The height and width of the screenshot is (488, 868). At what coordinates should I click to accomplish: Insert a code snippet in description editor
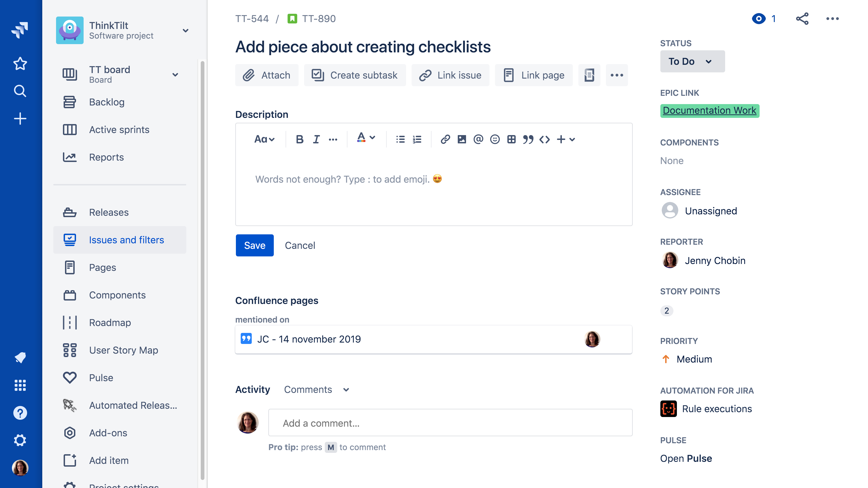[545, 139]
